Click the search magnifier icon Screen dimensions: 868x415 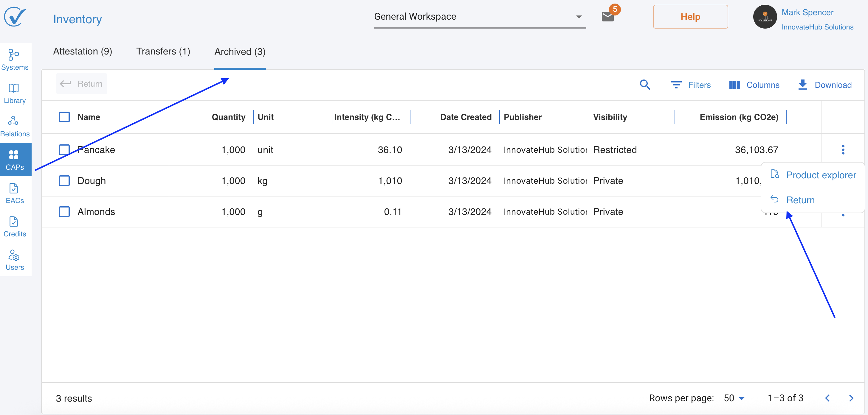tap(645, 85)
